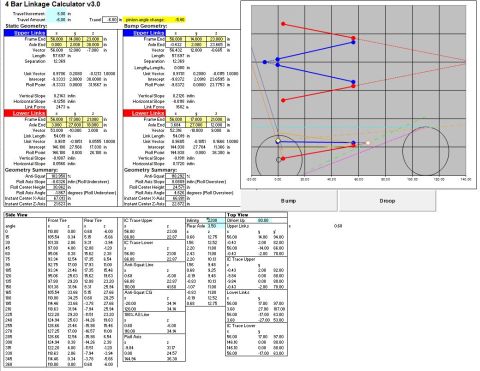Viewport: 480px width, 371px height.
Task: Select the 'Static Geometry Summary:' heading
Action: pos(26,170)
